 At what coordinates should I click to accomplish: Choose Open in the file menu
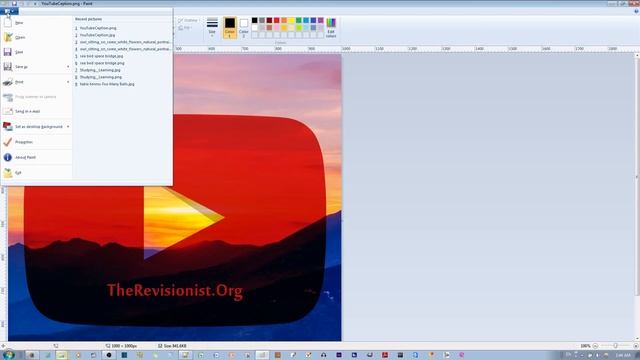coord(36,37)
